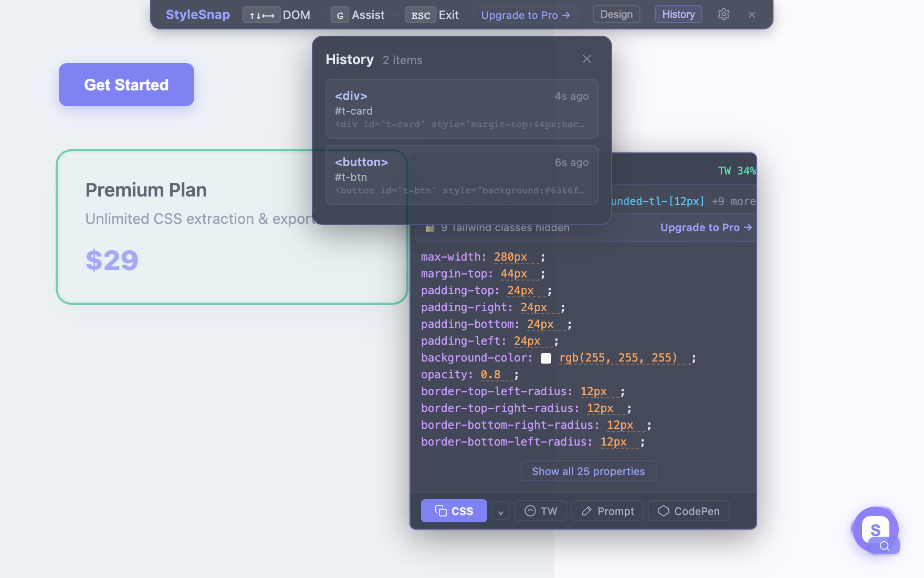Click the Prompt export button
The width and height of the screenshot is (924, 578).
607,511
